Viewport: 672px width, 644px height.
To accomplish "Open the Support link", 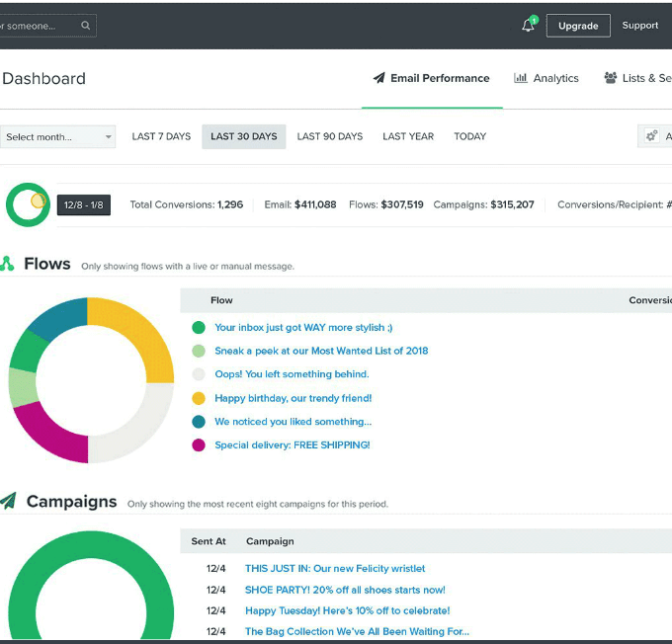I will click(x=640, y=26).
